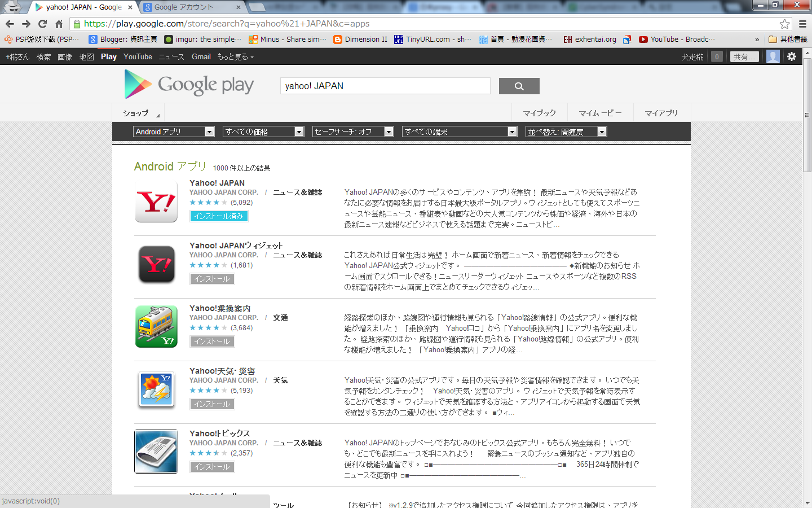Click the Yahoo! JAPAN red app icon
Image resolution: width=812 pixels, height=508 pixels.
pyautogui.click(x=156, y=202)
